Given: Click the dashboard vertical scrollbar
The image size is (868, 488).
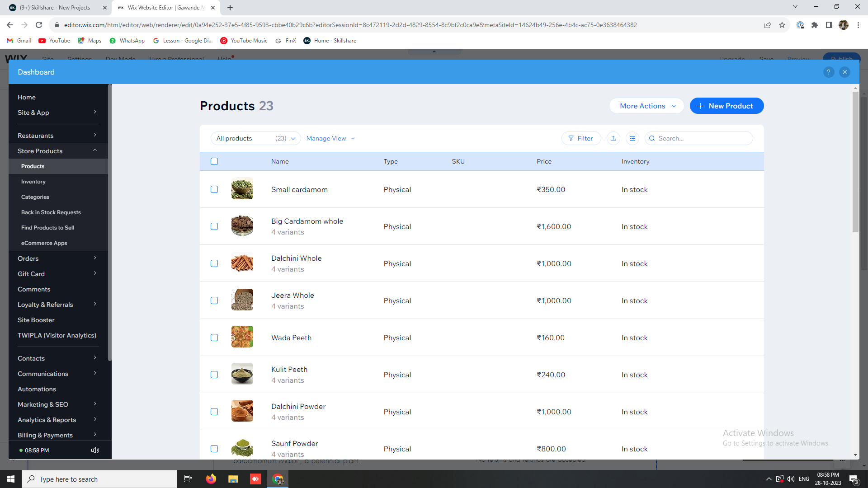Looking at the screenshot, I should tap(855, 162).
